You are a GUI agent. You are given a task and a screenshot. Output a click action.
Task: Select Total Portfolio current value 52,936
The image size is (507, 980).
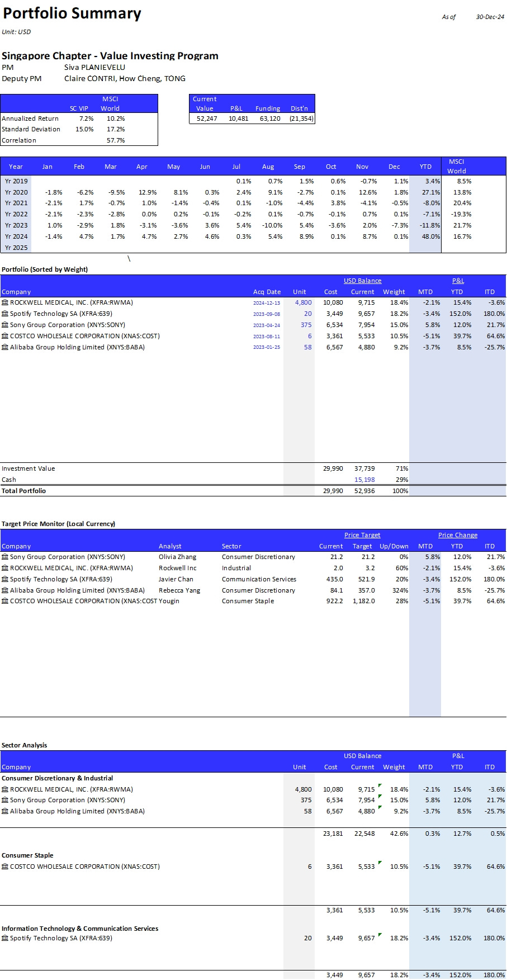point(364,491)
